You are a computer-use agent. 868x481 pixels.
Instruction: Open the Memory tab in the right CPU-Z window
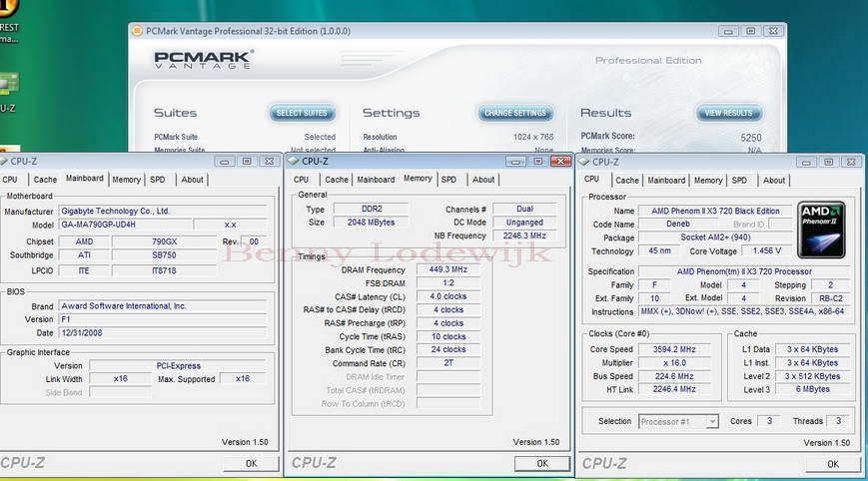708,181
